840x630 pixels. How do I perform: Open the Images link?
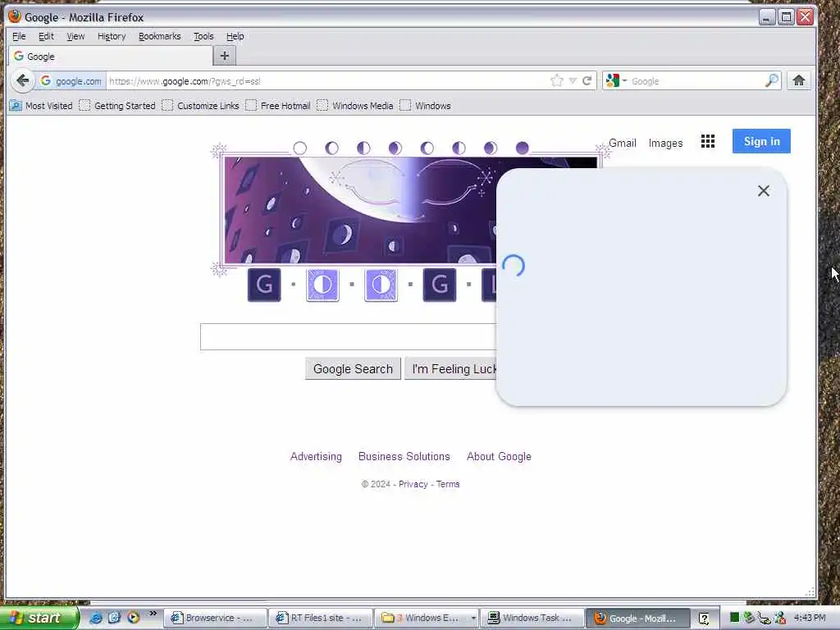(x=666, y=143)
